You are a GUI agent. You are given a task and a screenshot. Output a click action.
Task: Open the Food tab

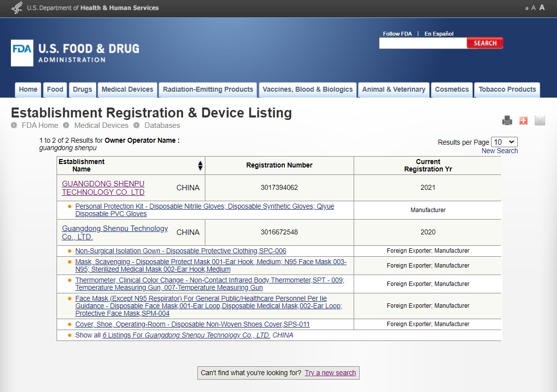coord(55,90)
